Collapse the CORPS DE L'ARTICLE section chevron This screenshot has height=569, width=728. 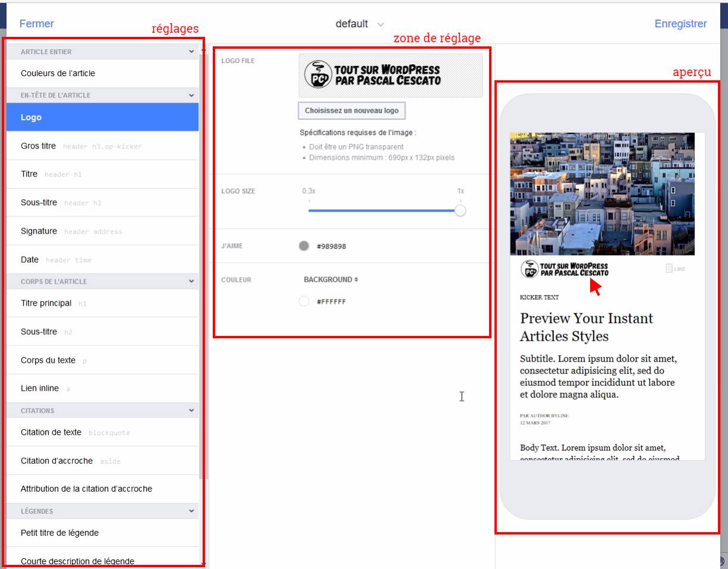point(191,281)
